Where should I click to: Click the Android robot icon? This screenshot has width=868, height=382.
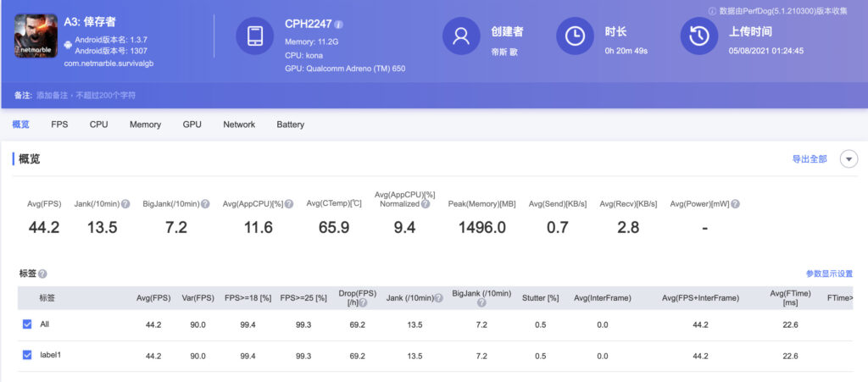[68, 44]
